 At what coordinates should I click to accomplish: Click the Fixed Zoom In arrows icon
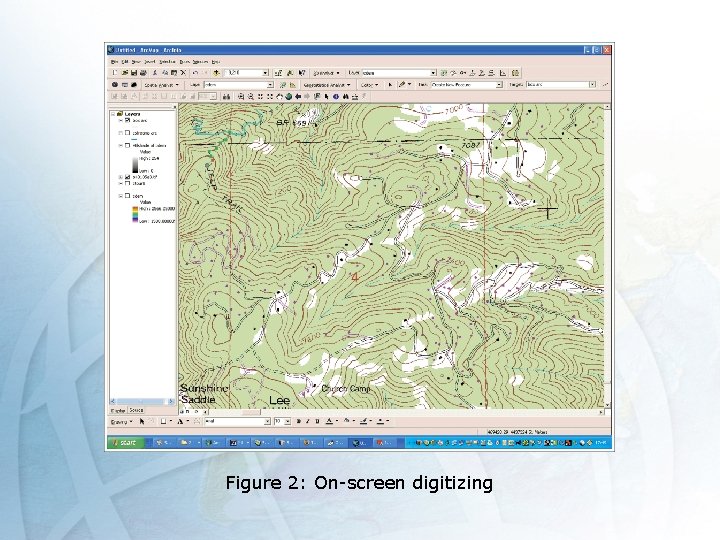[260, 96]
